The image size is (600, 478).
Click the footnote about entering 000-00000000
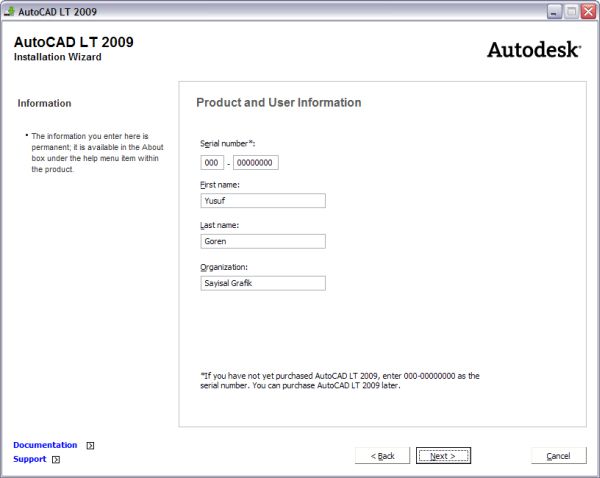point(340,381)
